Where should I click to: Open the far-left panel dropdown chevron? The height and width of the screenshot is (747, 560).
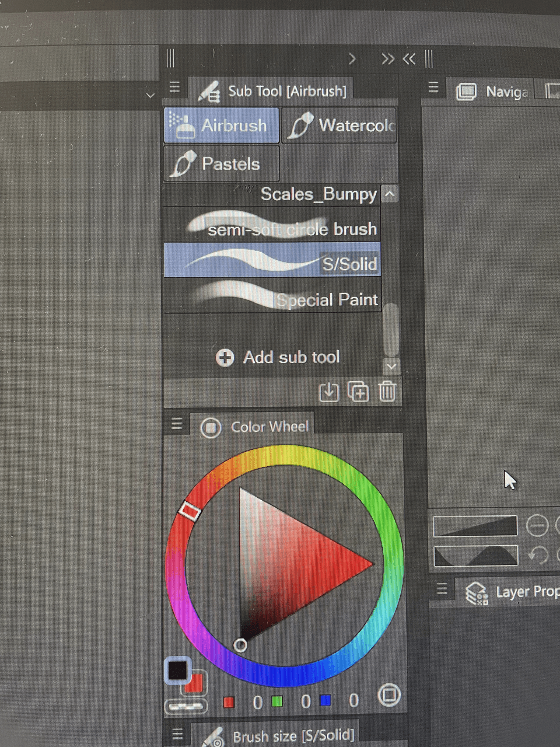coord(150,95)
